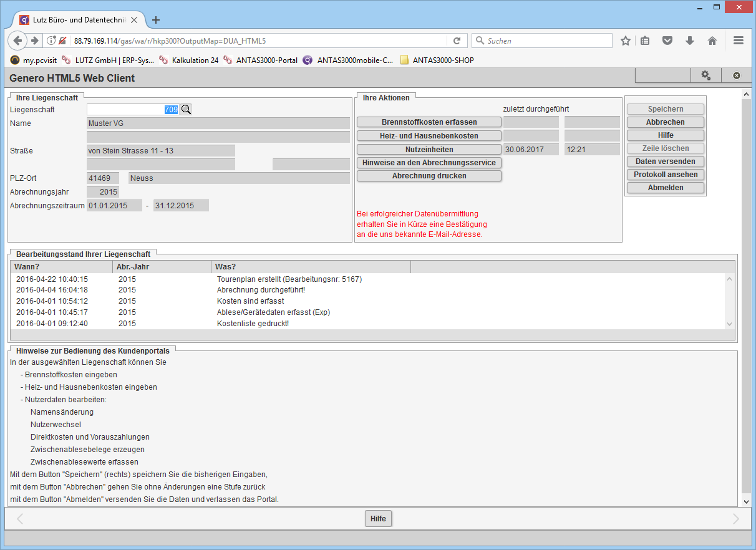Sort the table by the Wann? column header
The width and height of the screenshot is (756, 550).
pyautogui.click(x=61, y=267)
